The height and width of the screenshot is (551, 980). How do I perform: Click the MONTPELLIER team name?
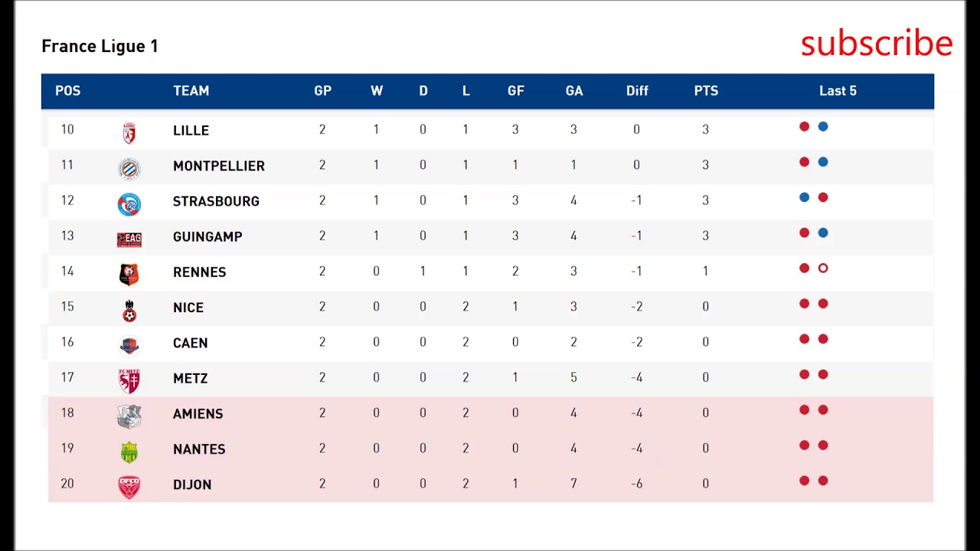[219, 166]
